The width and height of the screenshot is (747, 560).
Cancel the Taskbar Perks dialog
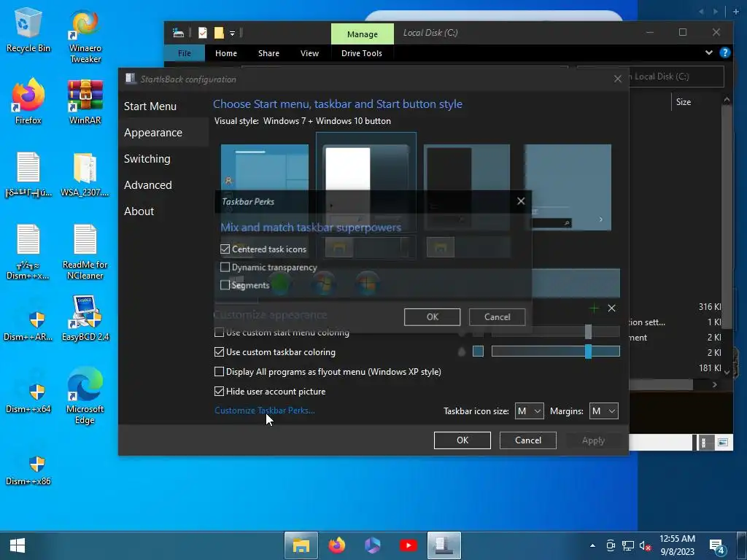click(497, 316)
